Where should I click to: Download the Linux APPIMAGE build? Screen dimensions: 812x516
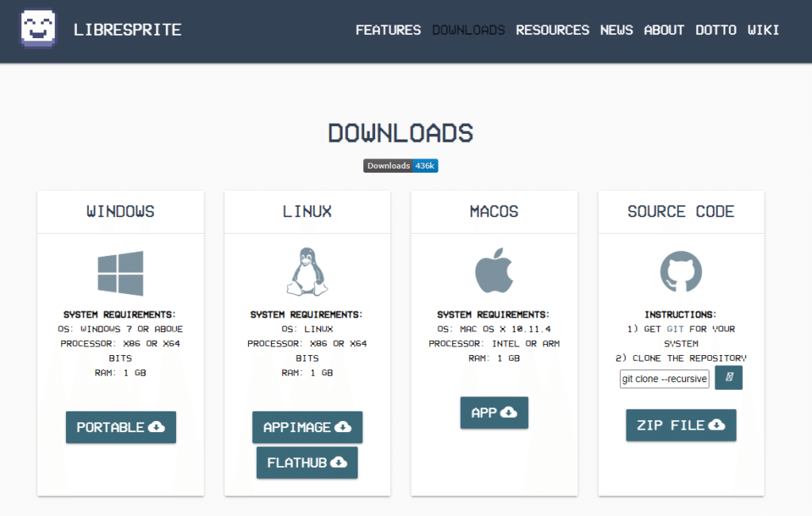pos(307,427)
